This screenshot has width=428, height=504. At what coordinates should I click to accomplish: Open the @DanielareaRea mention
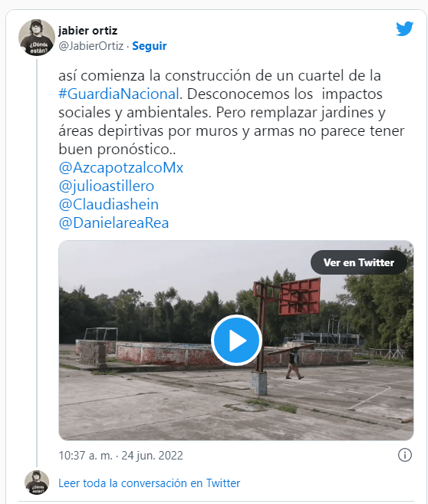114,222
